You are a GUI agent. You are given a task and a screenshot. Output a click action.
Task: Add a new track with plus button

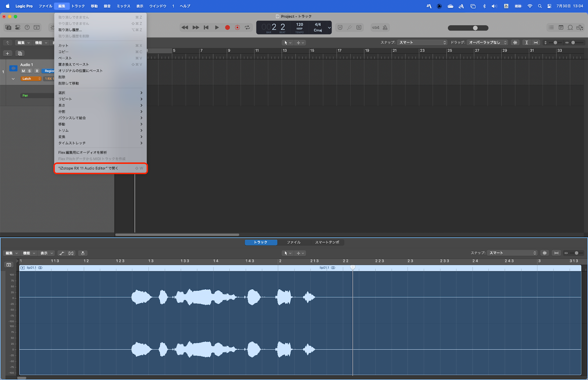tap(7, 54)
